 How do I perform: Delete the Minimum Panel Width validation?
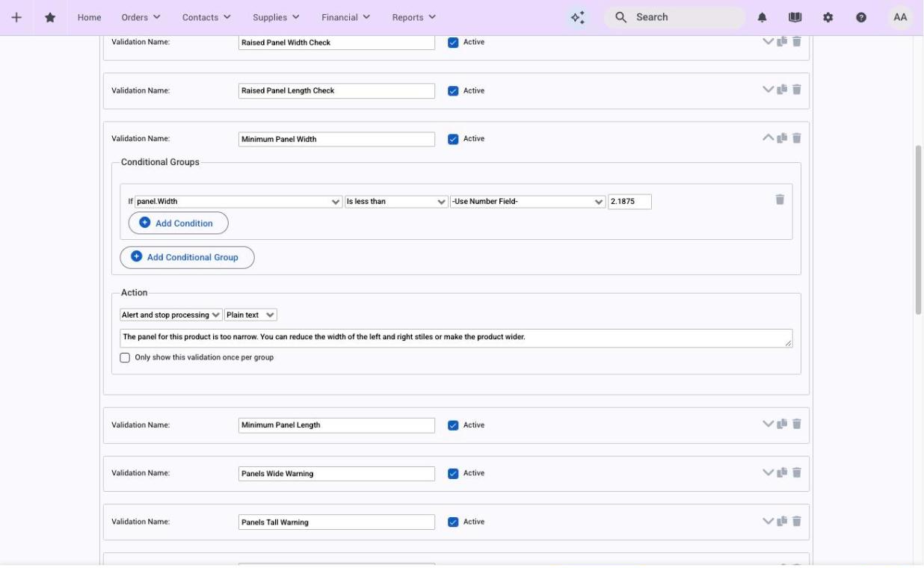[797, 138]
